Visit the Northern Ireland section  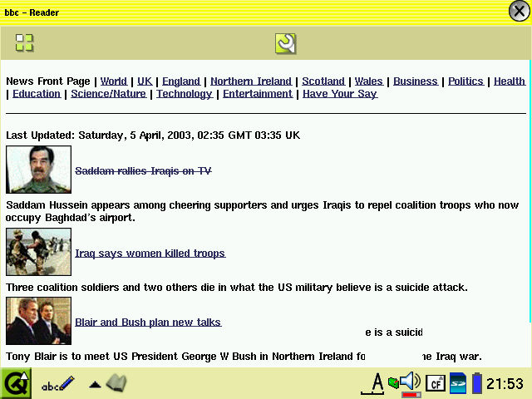tap(251, 81)
